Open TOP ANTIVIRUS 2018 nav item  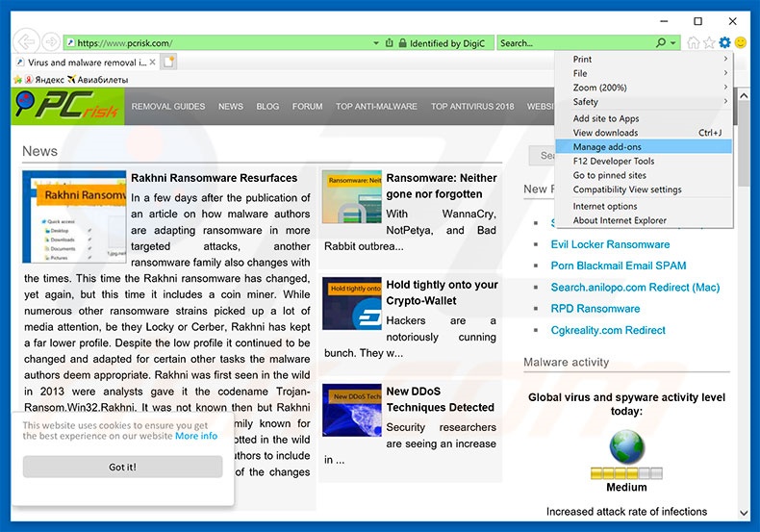[x=472, y=106]
